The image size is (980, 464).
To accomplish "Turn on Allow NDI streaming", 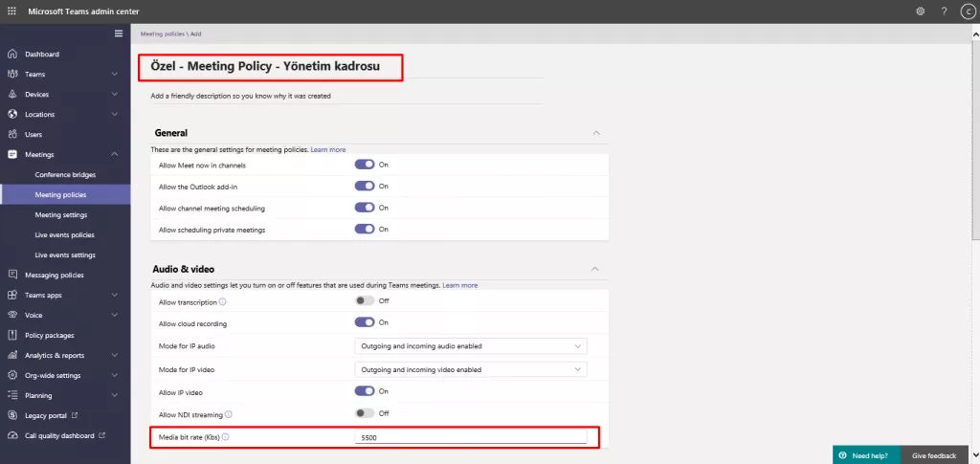I will click(365, 413).
